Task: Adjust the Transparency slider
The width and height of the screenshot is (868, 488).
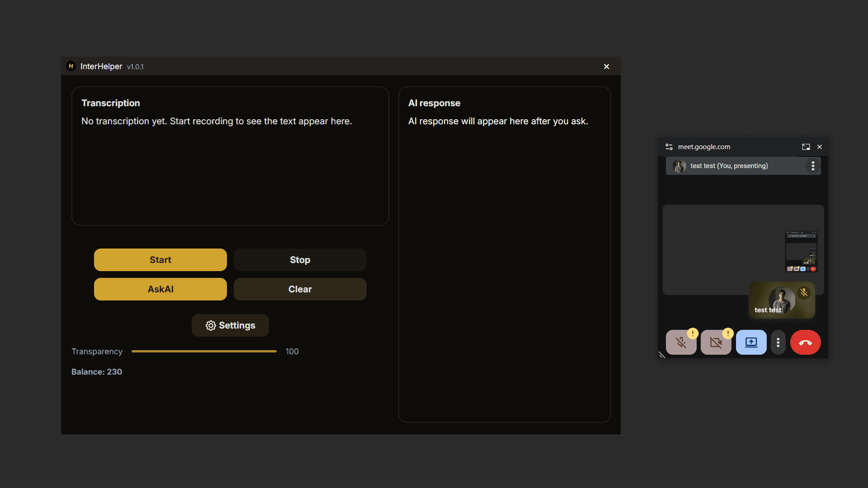Action: 203,351
